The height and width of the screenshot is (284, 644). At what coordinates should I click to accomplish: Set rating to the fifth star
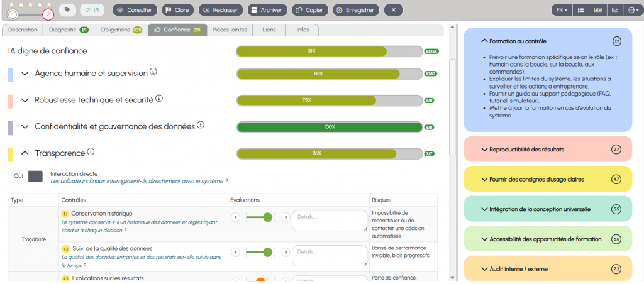pyautogui.click(x=49, y=4)
